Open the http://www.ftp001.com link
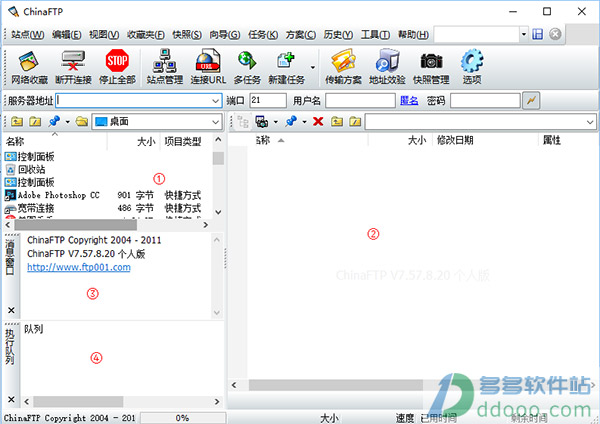This screenshot has width=600, height=424. coord(79,267)
